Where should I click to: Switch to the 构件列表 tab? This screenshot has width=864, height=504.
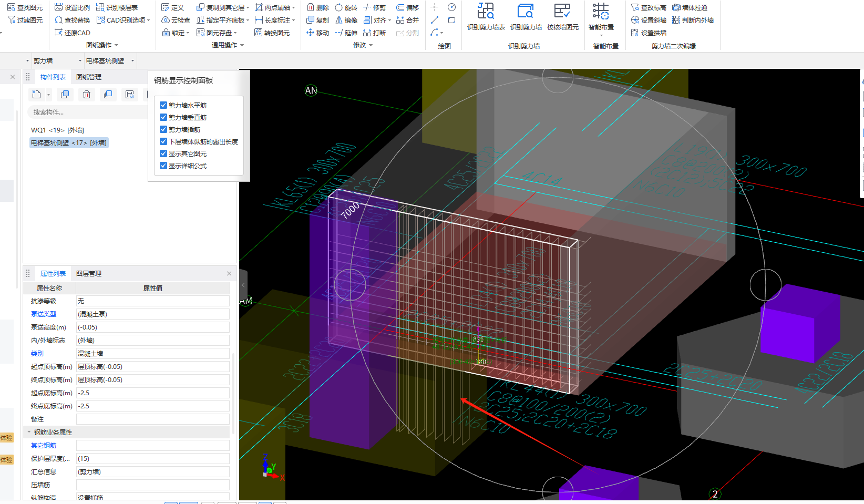(x=53, y=77)
